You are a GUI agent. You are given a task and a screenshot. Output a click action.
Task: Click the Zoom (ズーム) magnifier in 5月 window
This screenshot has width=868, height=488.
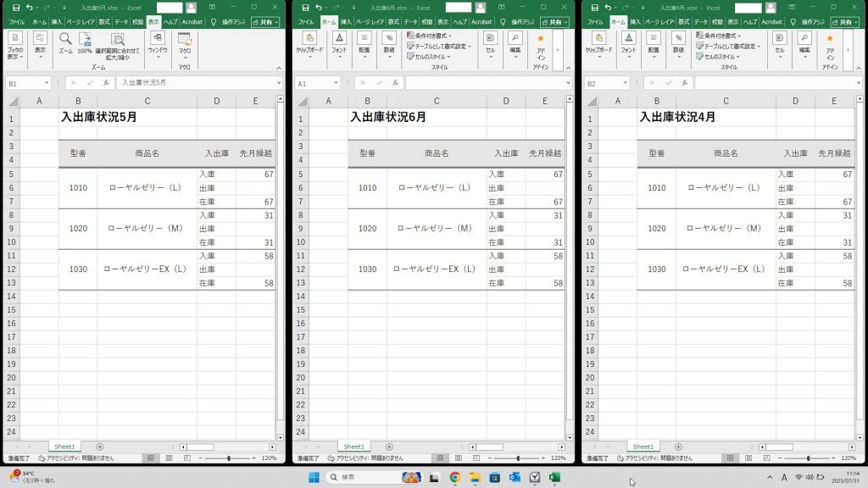pos(65,42)
